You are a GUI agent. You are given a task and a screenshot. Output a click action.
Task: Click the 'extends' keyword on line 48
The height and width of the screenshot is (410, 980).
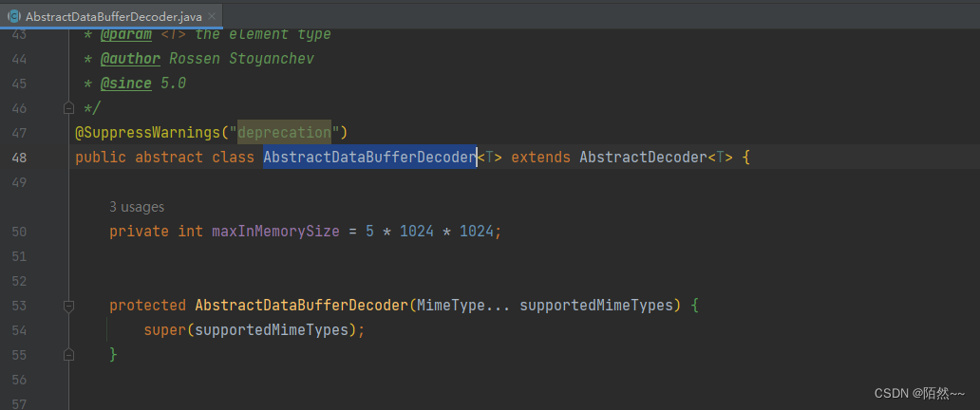point(540,157)
